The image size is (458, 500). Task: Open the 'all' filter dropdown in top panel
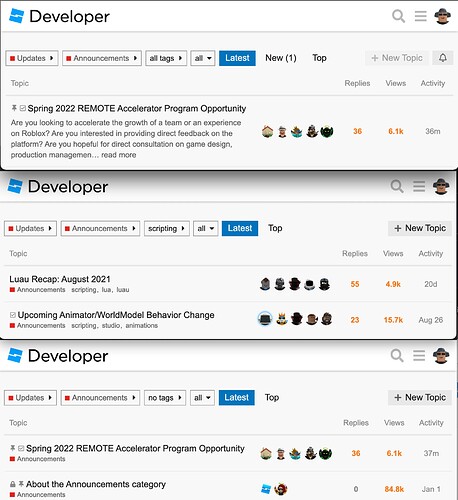point(203,58)
